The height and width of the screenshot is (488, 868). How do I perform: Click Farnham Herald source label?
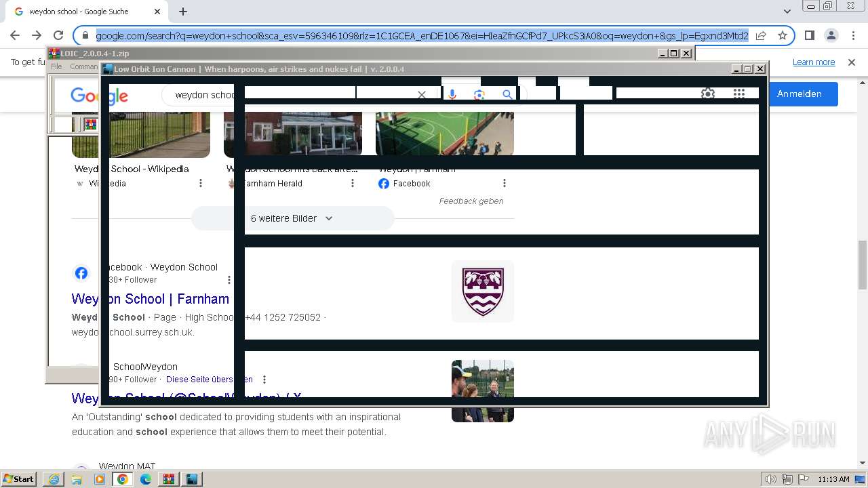272,184
